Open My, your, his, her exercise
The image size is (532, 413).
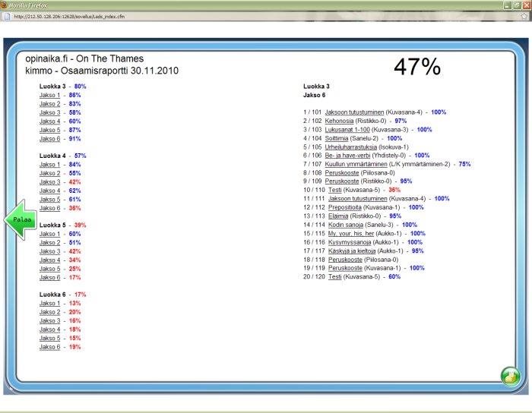coord(351,234)
